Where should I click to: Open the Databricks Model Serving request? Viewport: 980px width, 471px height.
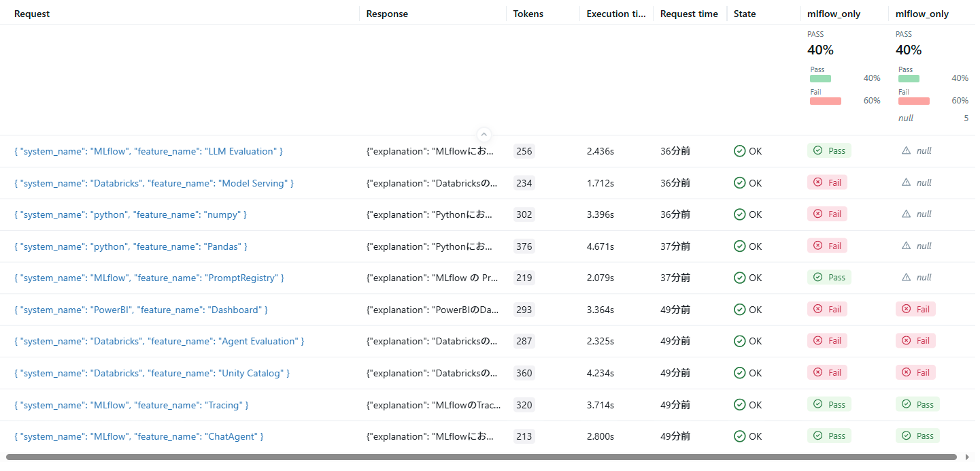[x=154, y=183]
